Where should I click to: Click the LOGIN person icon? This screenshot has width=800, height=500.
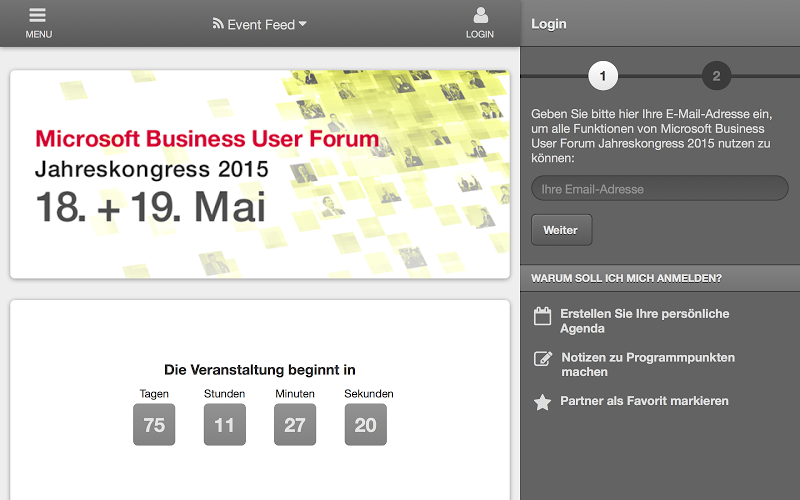pyautogui.click(x=480, y=15)
